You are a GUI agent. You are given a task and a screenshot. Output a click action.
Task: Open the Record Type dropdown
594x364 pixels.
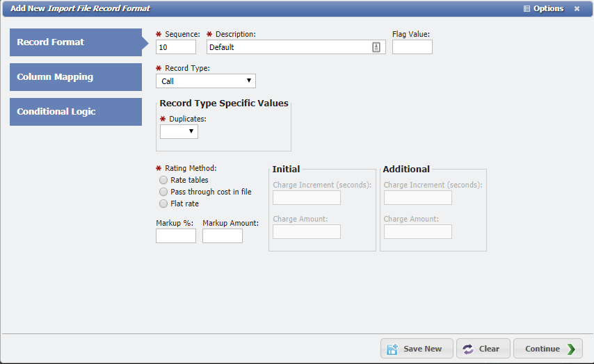(x=206, y=81)
